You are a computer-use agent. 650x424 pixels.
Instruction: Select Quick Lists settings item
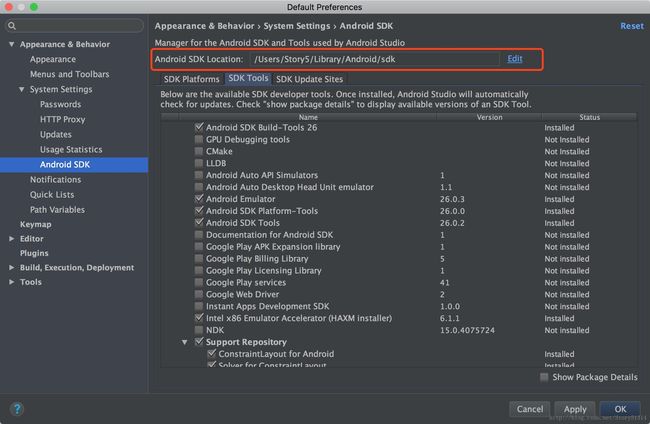(x=52, y=195)
